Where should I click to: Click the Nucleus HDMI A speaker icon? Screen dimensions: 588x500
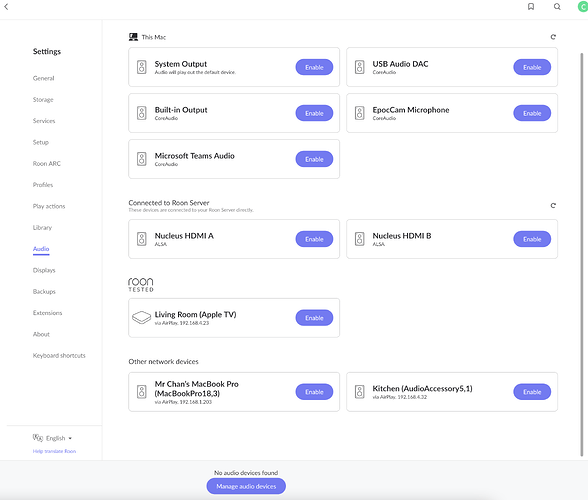[x=142, y=239]
